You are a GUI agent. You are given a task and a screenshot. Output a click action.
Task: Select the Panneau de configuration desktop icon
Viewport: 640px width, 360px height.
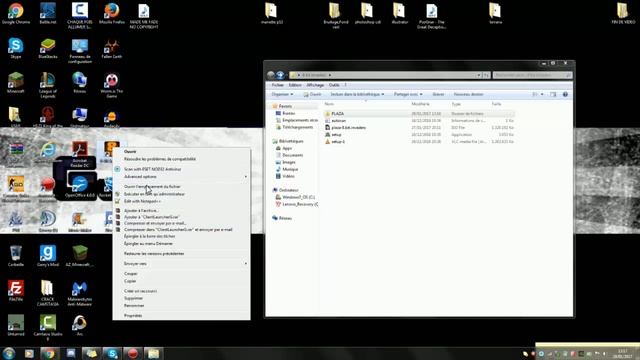(x=80, y=50)
